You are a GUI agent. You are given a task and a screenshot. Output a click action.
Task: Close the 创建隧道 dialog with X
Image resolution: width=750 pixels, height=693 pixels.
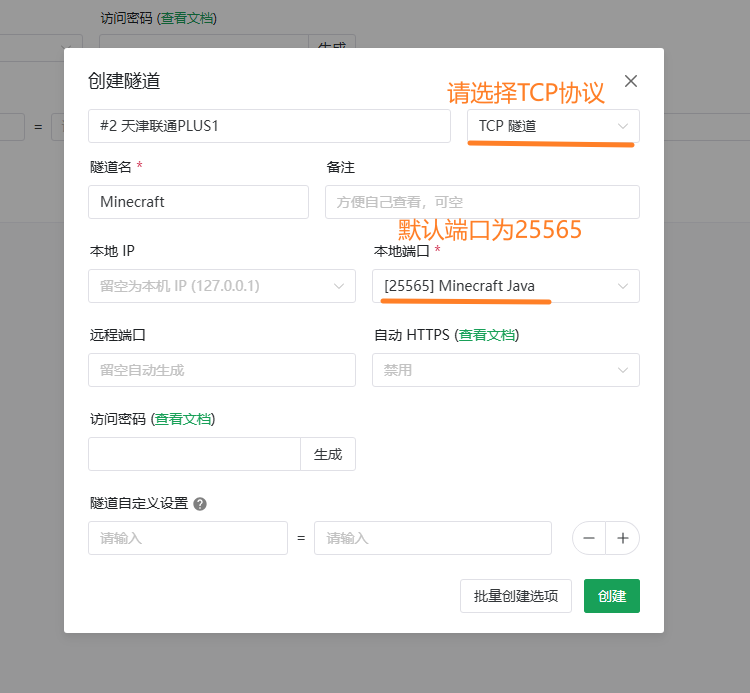(630, 81)
